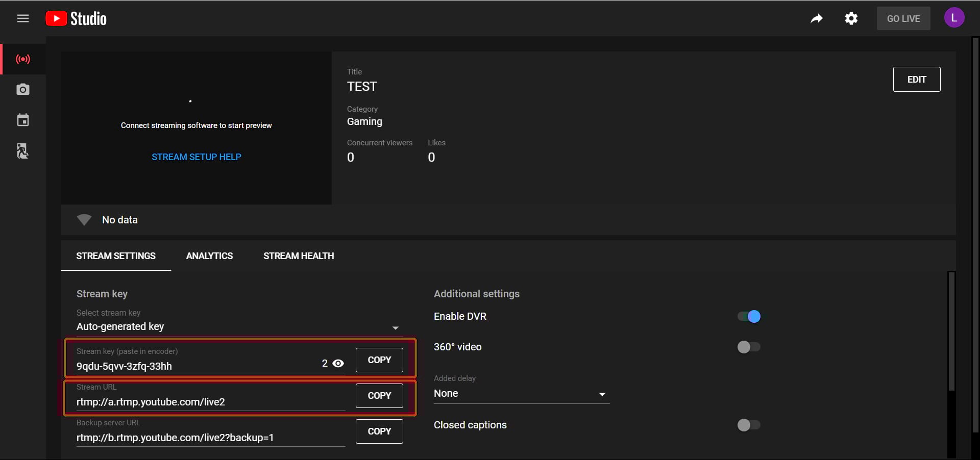Image resolution: width=980 pixels, height=460 pixels.
Task: Select the Stream icon in sidebar
Action: [x=23, y=59]
